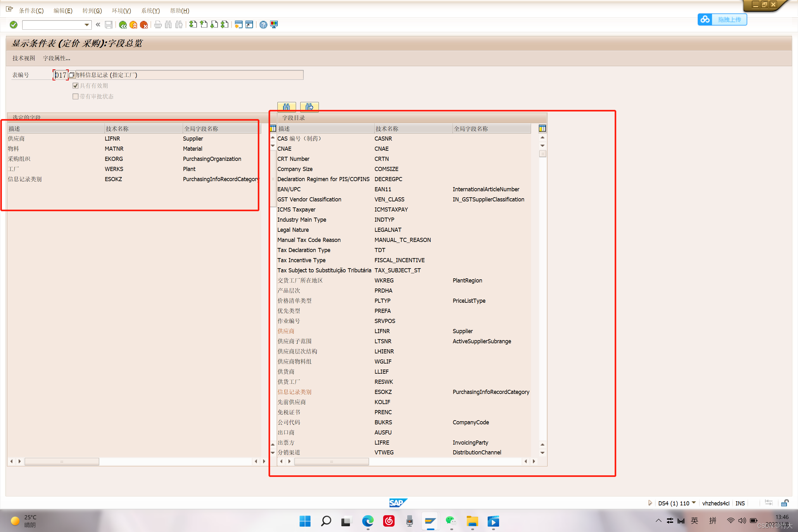Click the 字段目录 horizontal scrollbar thumb

tap(331, 461)
